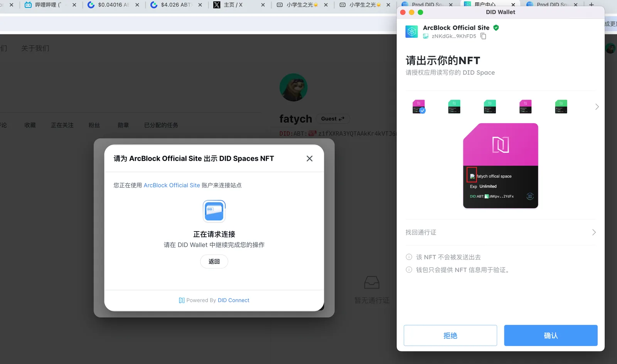Click the small DID avatar before zNKdGk...9KhFD5
This screenshot has height=364, width=617.
[426, 36]
